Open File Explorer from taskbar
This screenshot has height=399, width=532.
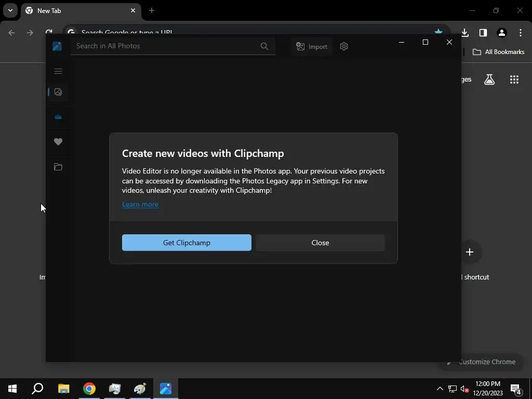63,389
